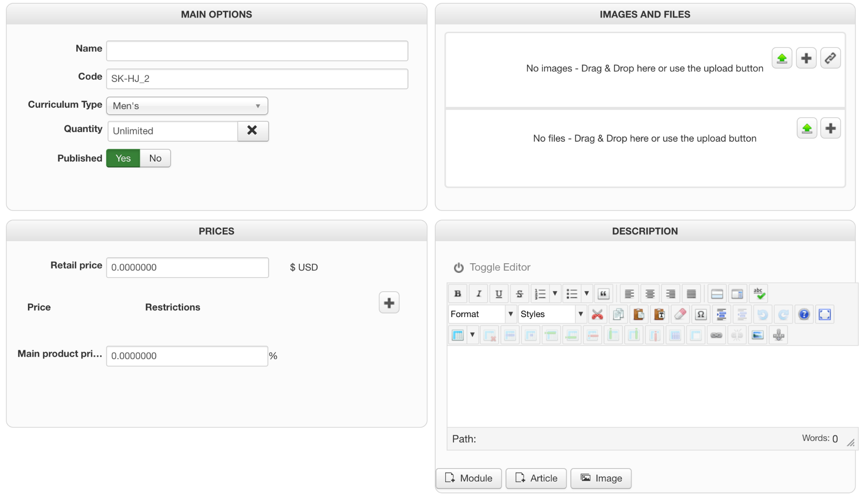Click the Name input field
This screenshot has width=868, height=497.
[x=257, y=51]
